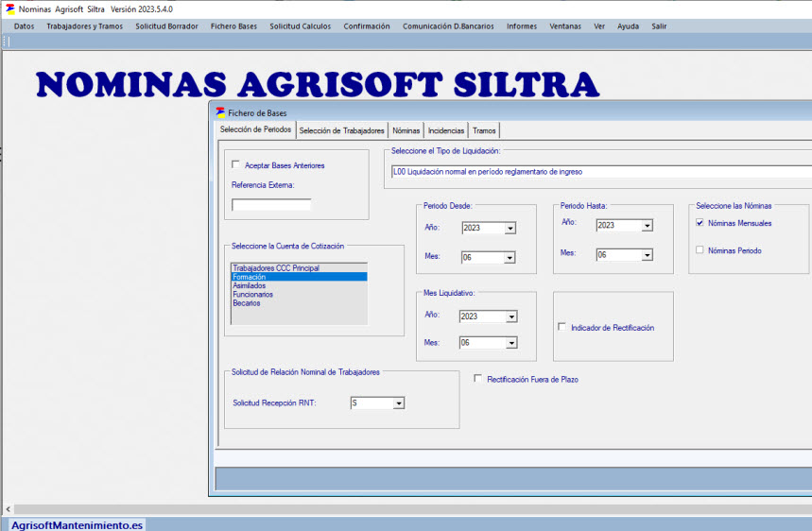Select Asimilados in the account list

[x=300, y=285]
